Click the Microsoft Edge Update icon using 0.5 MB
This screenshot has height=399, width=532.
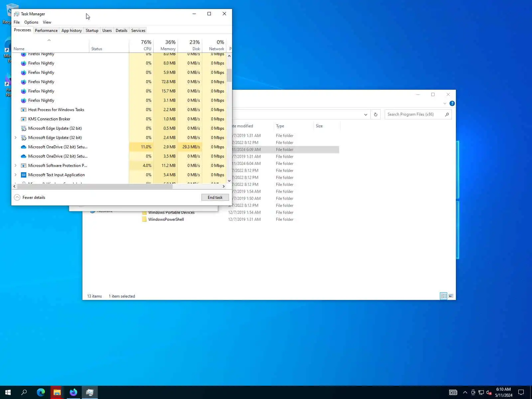24,128
